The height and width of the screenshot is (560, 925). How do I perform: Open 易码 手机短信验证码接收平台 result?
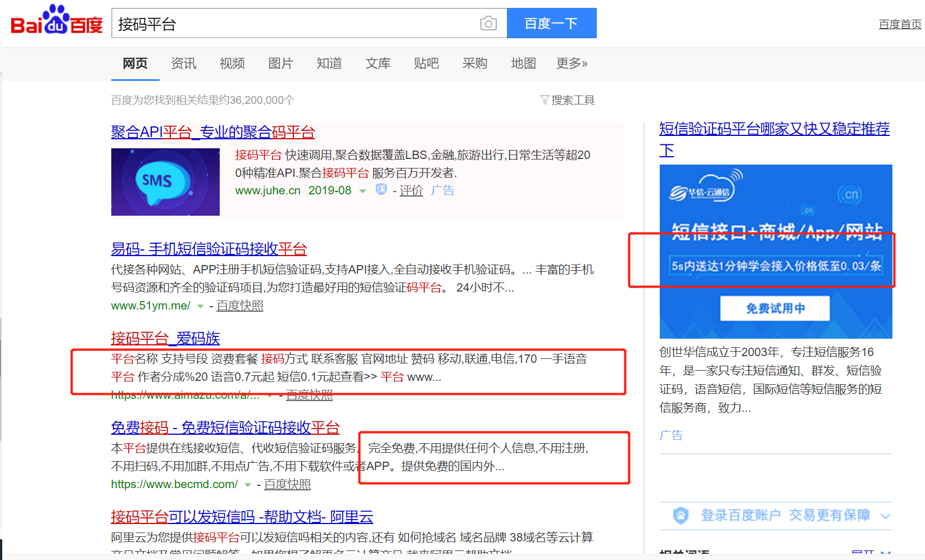click(209, 249)
